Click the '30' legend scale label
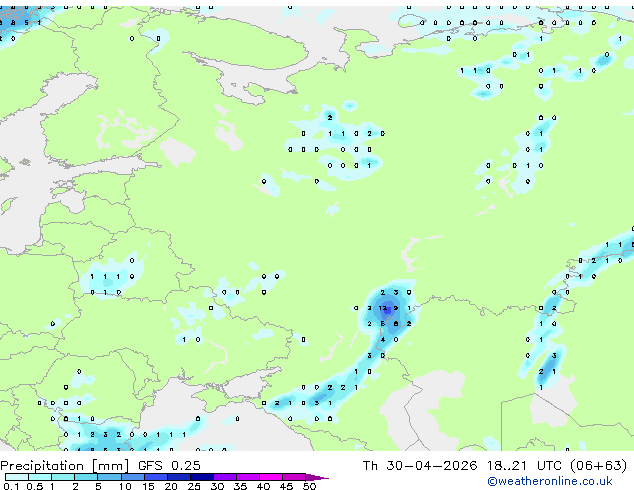This screenshot has height=490, width=634. 217,486
